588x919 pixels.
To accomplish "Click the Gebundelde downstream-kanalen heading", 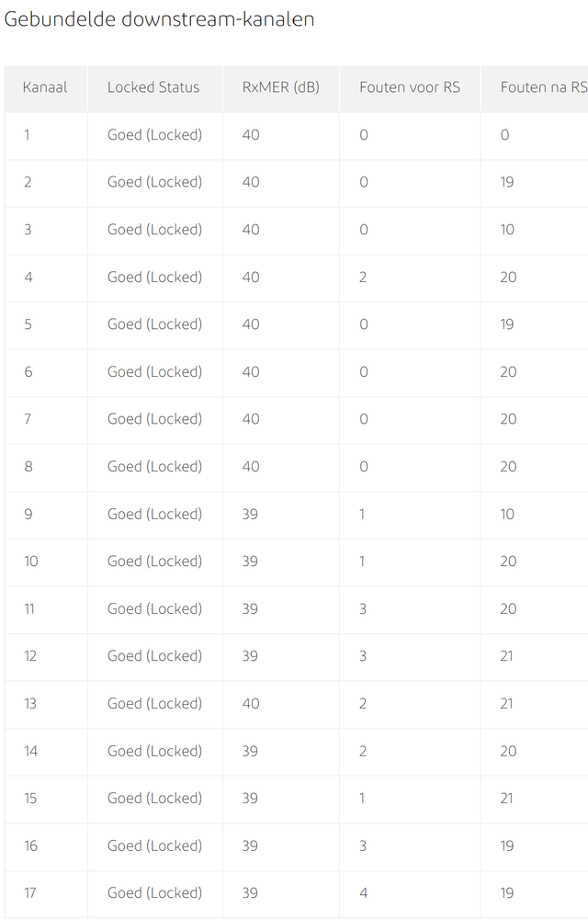I will click(x=159, y=19).
